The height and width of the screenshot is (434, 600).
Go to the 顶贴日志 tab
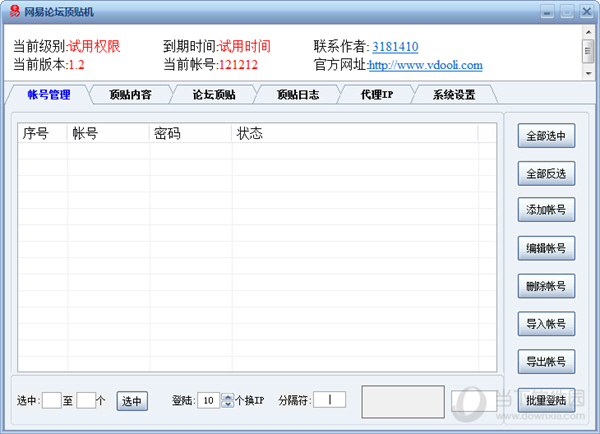tap(298, 95)
